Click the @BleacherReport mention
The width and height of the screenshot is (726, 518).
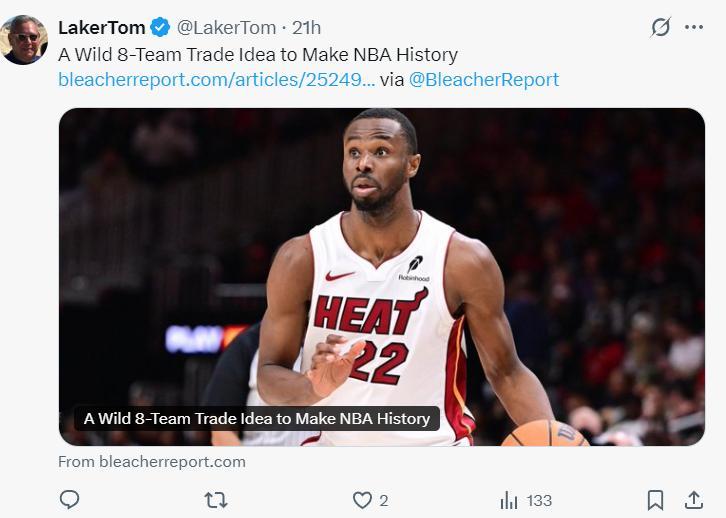pyautogui.click(x=484, y=80)
